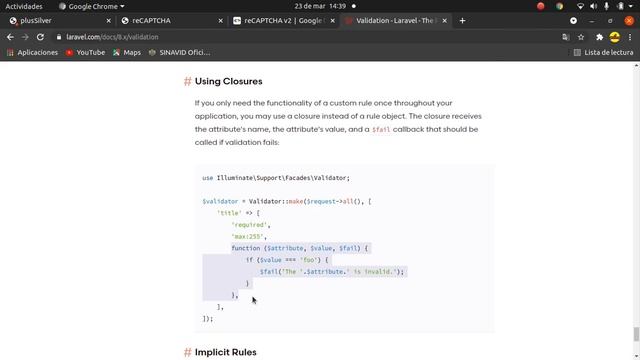The height and width of the screenshot is (360, 640).
Task: Click the page vertical scrollbar thumb
Action: [x=636, y=334]
